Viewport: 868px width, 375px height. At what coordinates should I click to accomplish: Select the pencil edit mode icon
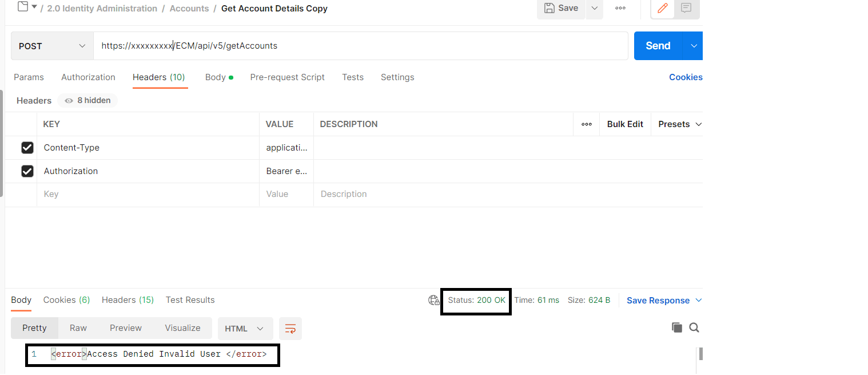[x=663, y=9]
